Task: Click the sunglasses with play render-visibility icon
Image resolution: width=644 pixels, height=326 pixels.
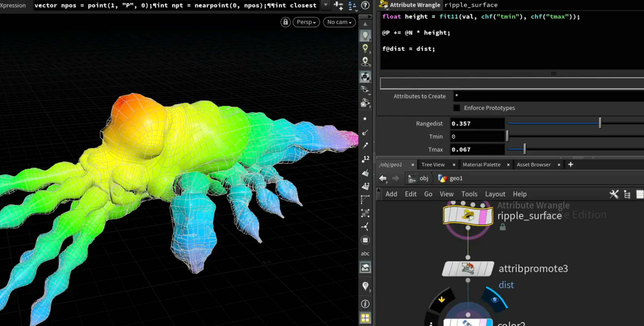Action: pos(365,103)
